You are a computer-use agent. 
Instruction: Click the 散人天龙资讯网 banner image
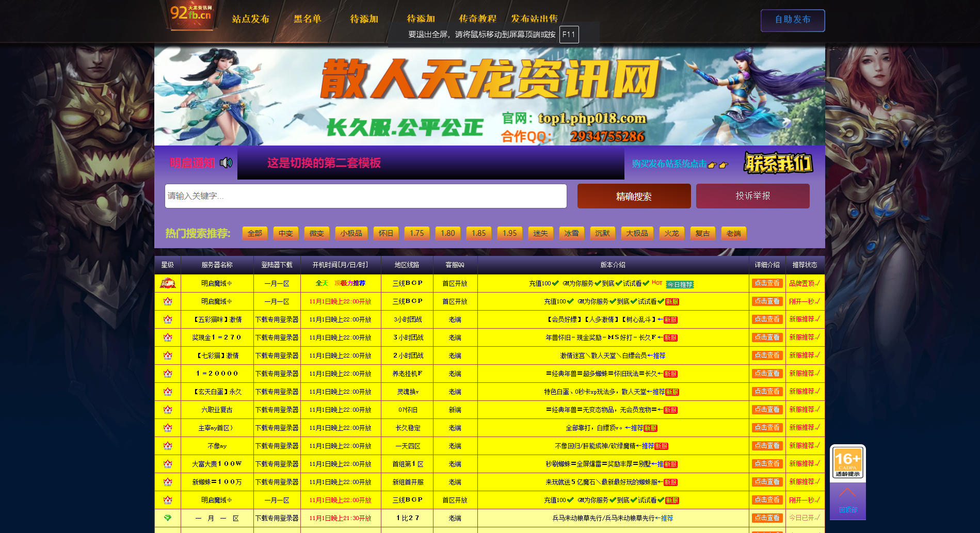click(x=489, y=96)
